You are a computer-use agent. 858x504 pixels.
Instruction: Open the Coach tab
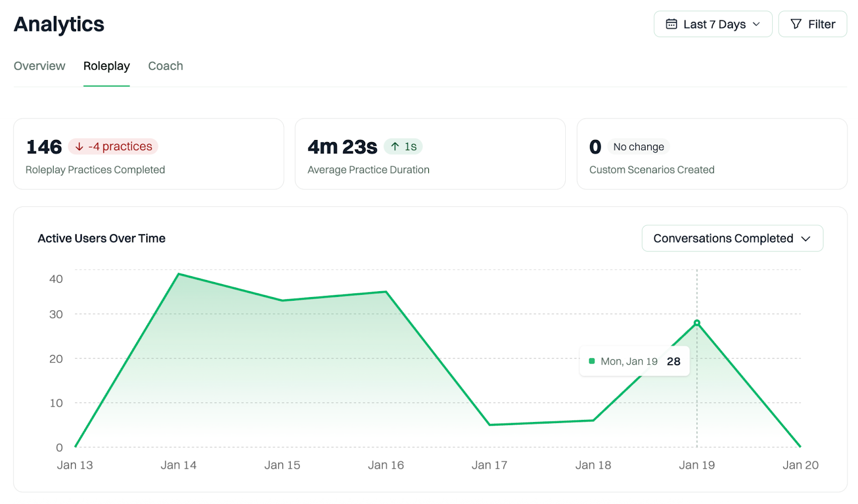pyautogui.click(x=166, y=66)
